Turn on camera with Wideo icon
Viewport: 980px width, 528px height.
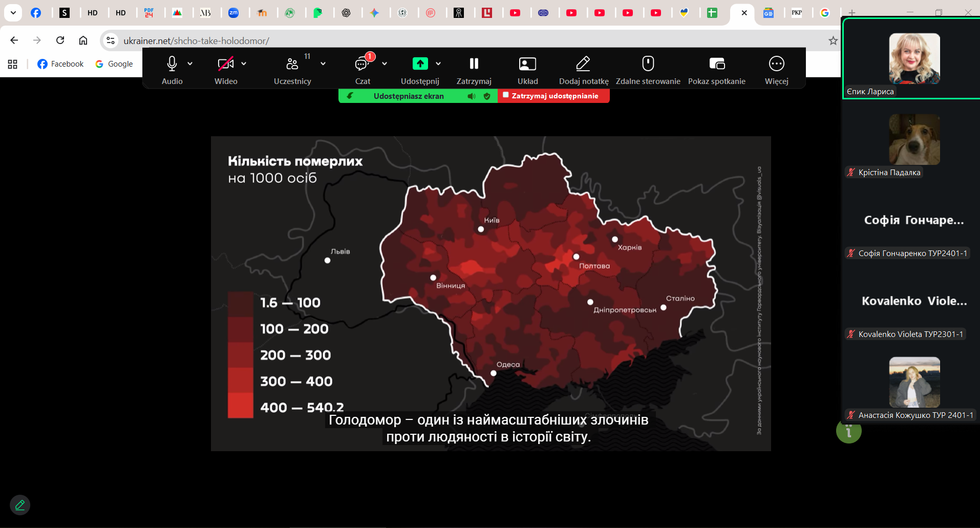coord(225,64)
